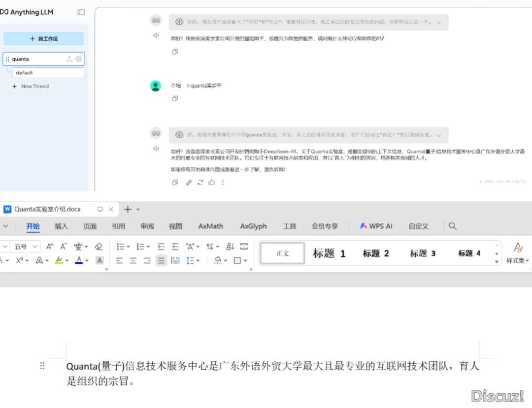Add a new WPS document tab with plus
This screenshot has height=408, width=532.
[128, 210]
